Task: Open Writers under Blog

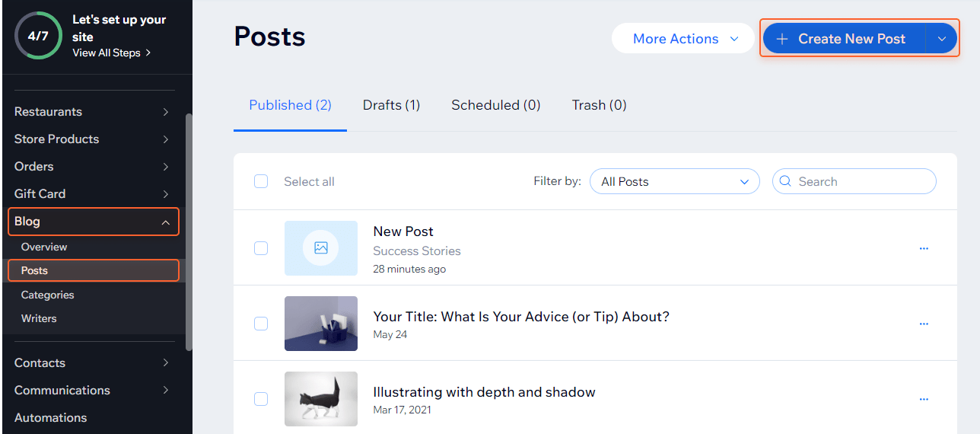Action: point(39,318)
